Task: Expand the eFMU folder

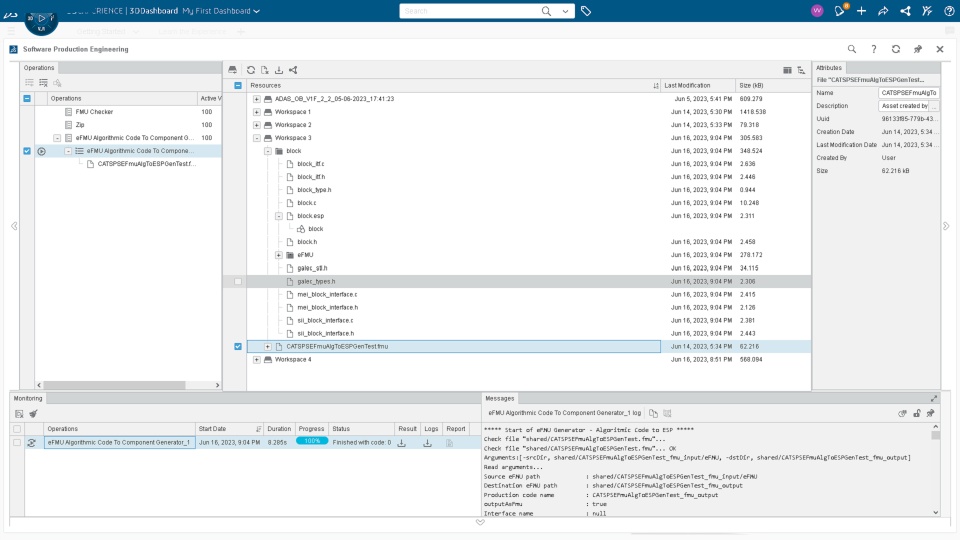Action: pos(279,255)
